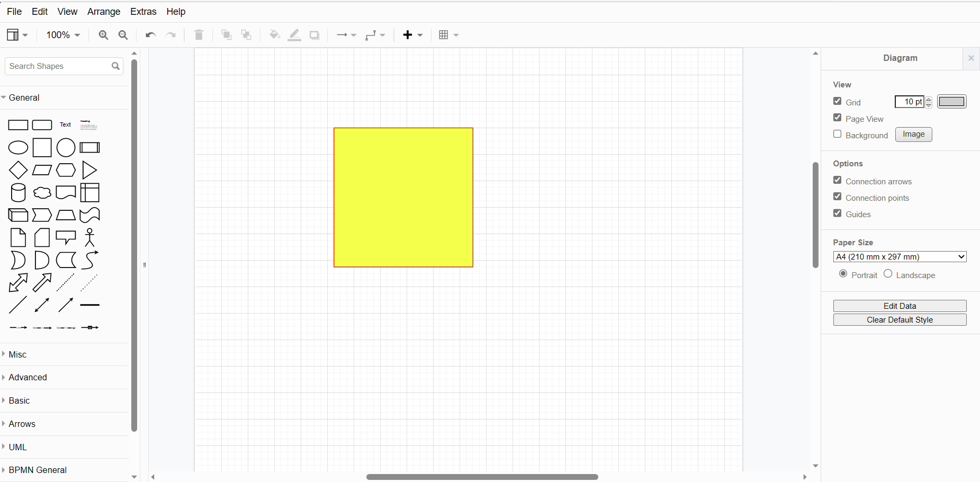
Task: Select the cylinder shape from General shapes
Action: [17, 193]
